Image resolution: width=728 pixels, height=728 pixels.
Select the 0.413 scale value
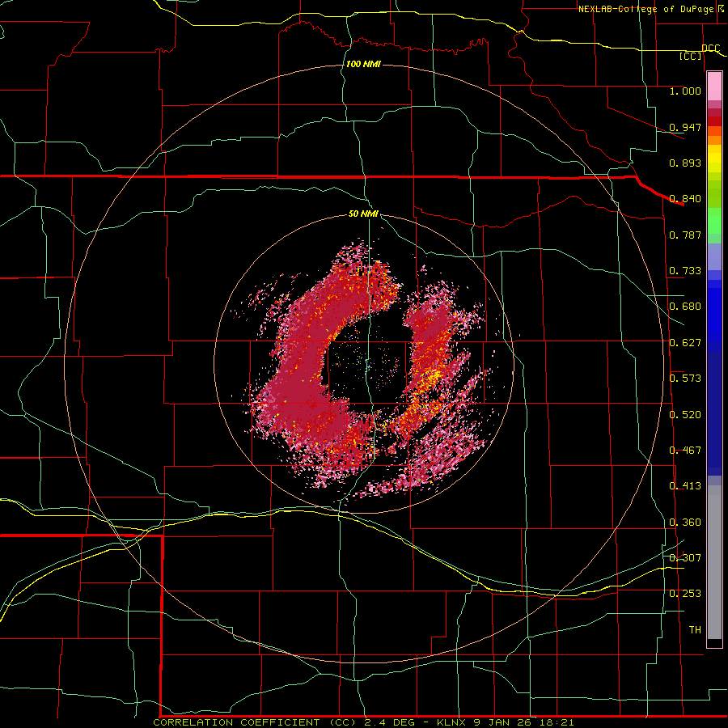685,486
